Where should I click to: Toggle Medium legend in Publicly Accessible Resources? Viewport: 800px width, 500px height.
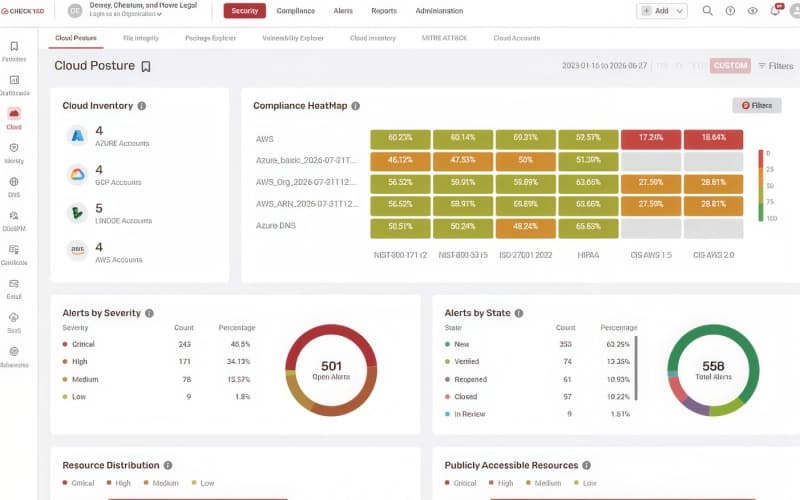coord(543,483)
